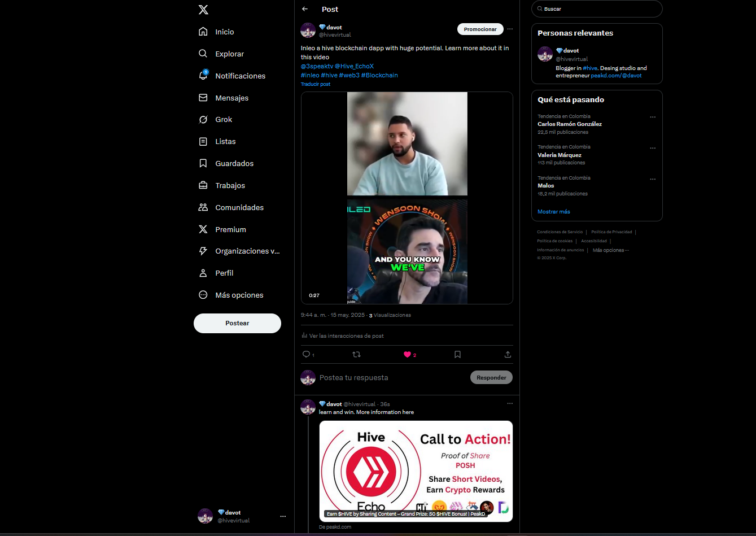Play the embedded video in the post
756x536 pixels.
[407, 198]
